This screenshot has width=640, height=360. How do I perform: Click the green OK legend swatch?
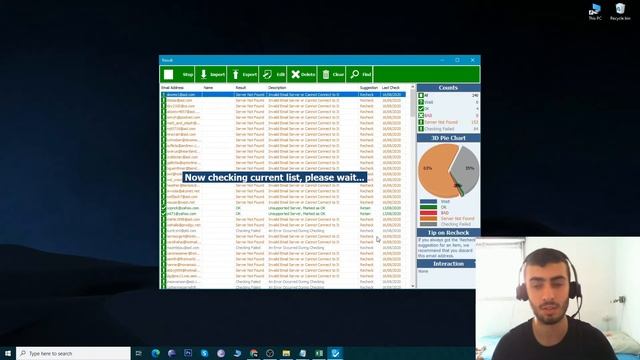[428, 207]
